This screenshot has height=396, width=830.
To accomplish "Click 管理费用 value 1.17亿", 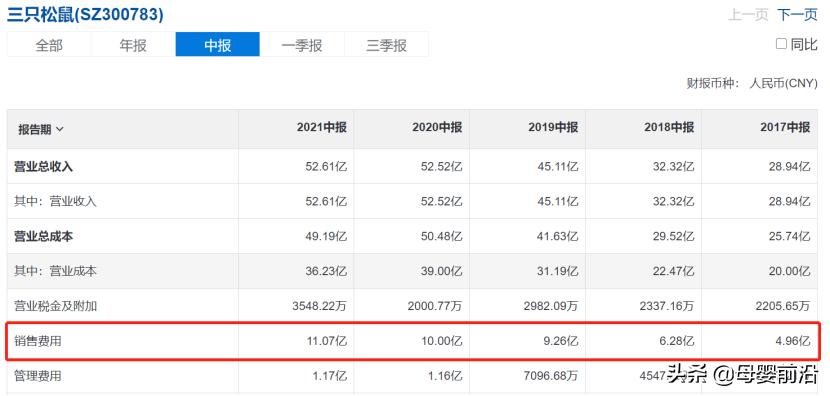I will (x=330, y=376).
